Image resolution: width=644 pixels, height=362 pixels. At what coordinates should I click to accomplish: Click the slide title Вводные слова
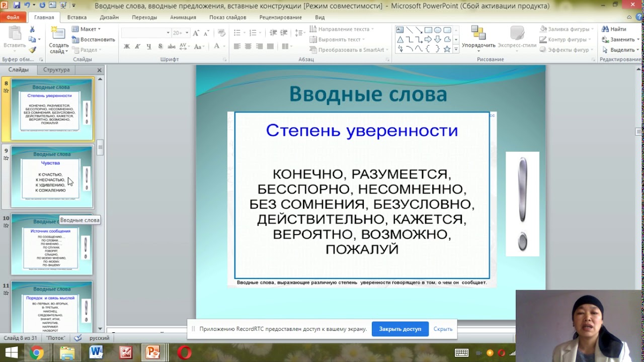[368, 94]
